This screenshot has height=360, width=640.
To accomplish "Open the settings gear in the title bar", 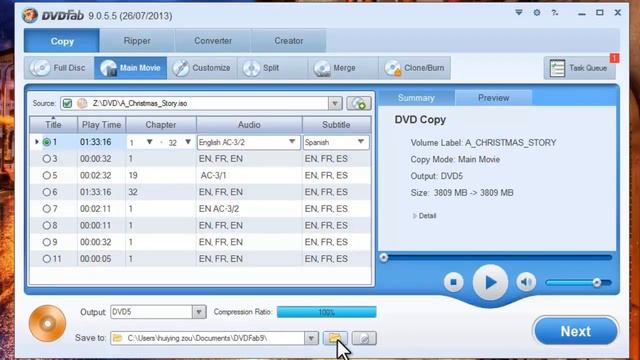I will click(x=537, y=13).
